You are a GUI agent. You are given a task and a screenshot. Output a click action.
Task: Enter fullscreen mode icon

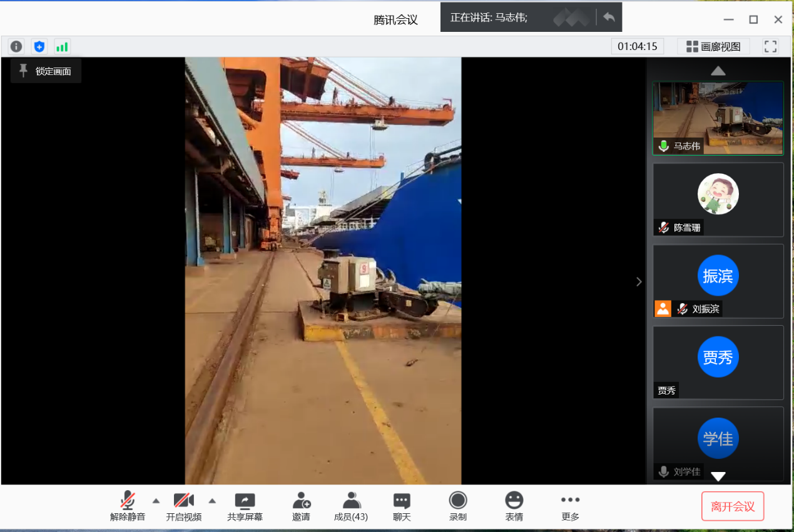(x=770, y=46)
